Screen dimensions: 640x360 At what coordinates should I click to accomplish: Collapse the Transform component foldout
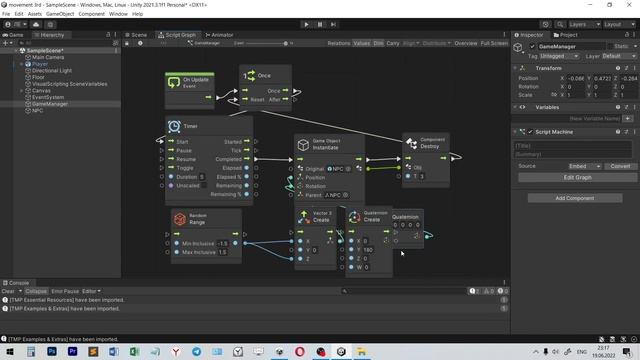click(x=515, y=68)
